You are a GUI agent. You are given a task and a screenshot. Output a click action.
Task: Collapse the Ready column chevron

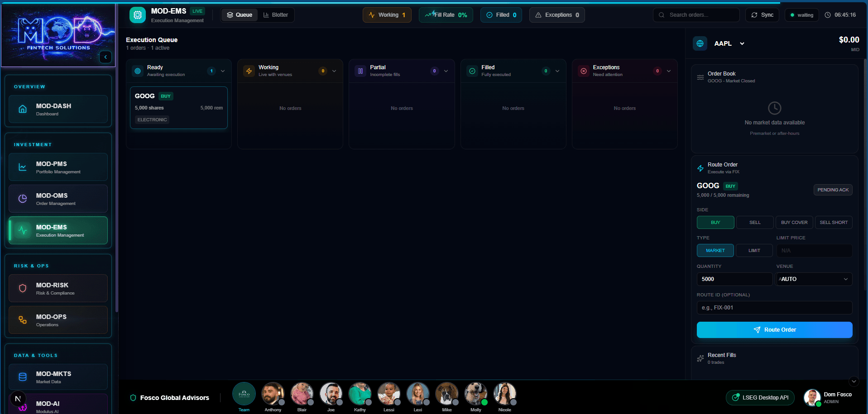click(x=223, y=71)
